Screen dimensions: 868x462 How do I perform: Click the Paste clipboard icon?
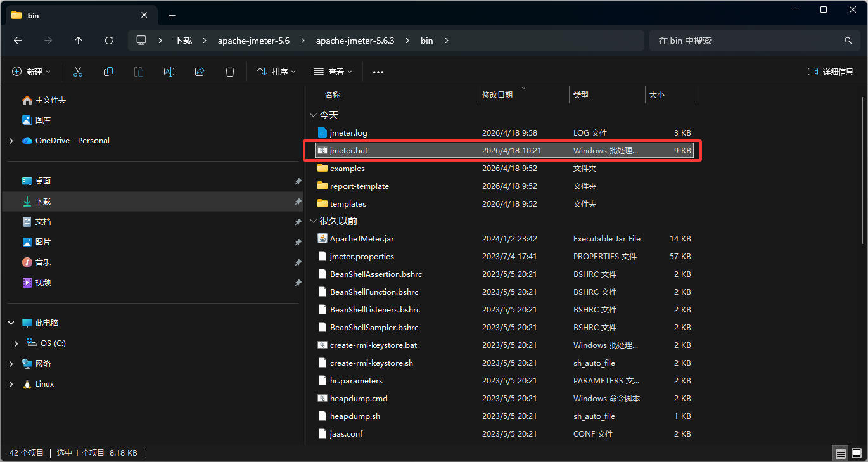(x=139, y=72)
